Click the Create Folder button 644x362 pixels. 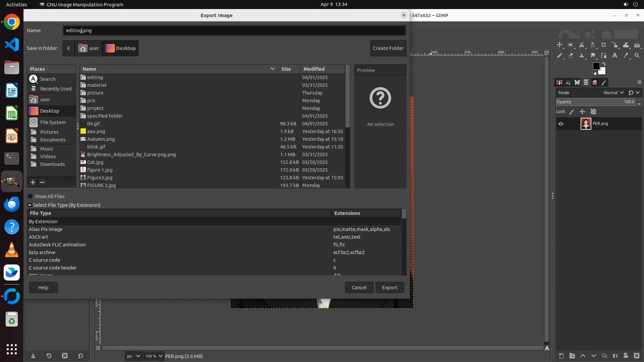click(x=388, y=48)
